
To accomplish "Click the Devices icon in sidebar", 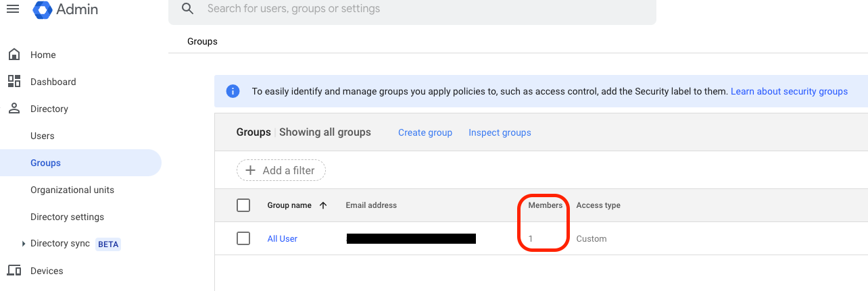I will point(14,271).
